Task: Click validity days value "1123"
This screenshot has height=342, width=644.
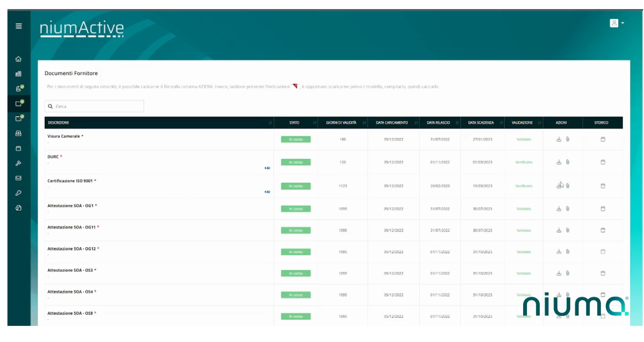Action: (x=343, y=186)
